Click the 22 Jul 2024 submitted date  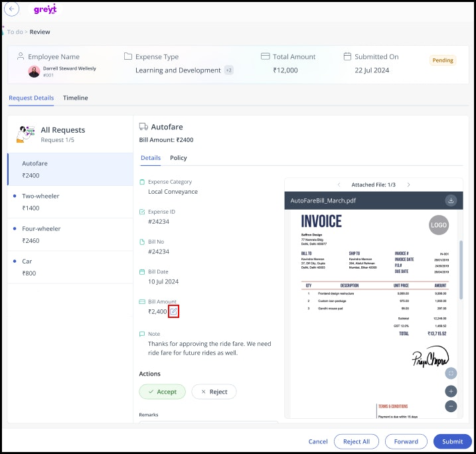[x=372, y=70]
